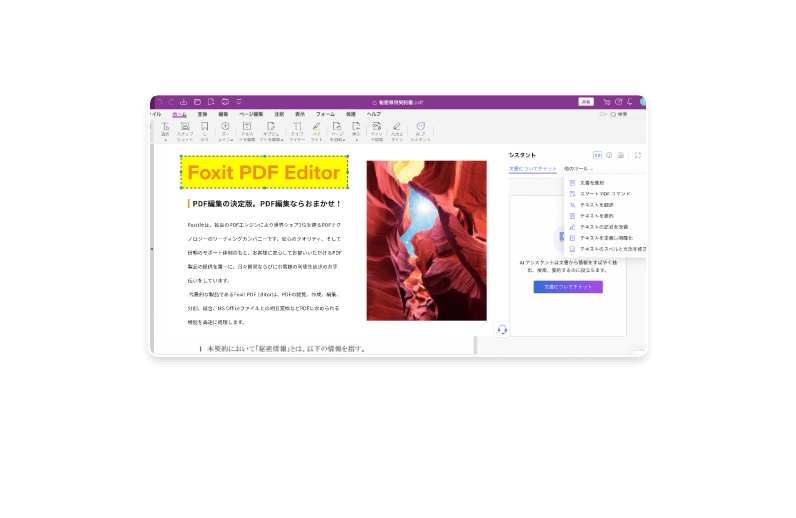This screenshot has height=518, width=796.
Task: Click the expand fullscreen icon in assistant panel
Action: click(638, 155)
